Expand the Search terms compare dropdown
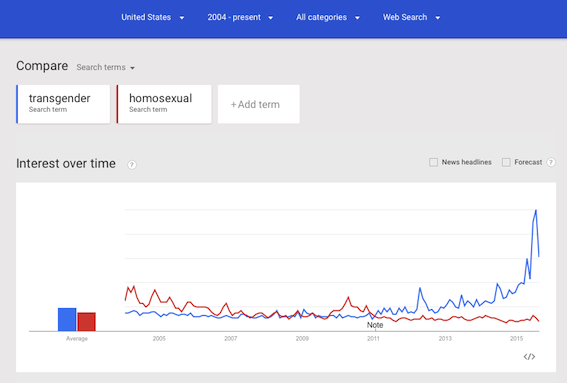567x383 pixels. [x=105, y=68]
